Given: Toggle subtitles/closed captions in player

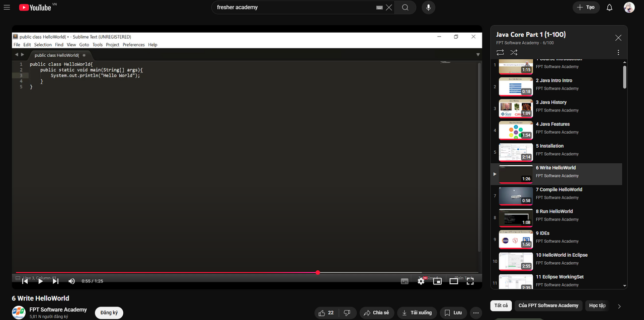Looking at the screenshot, I should point(405,281).
